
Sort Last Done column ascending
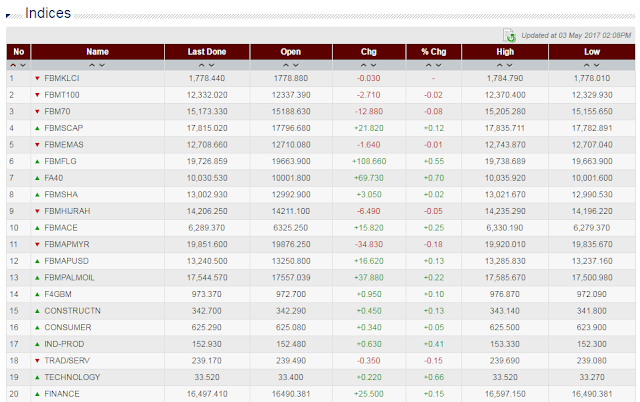[202, 65]
